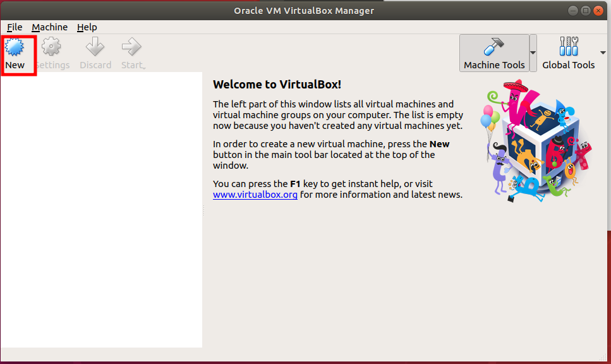This screenshot has height=364, width=611.
Task: Maximize the VirtualBox Manager window
Action: 585,11
